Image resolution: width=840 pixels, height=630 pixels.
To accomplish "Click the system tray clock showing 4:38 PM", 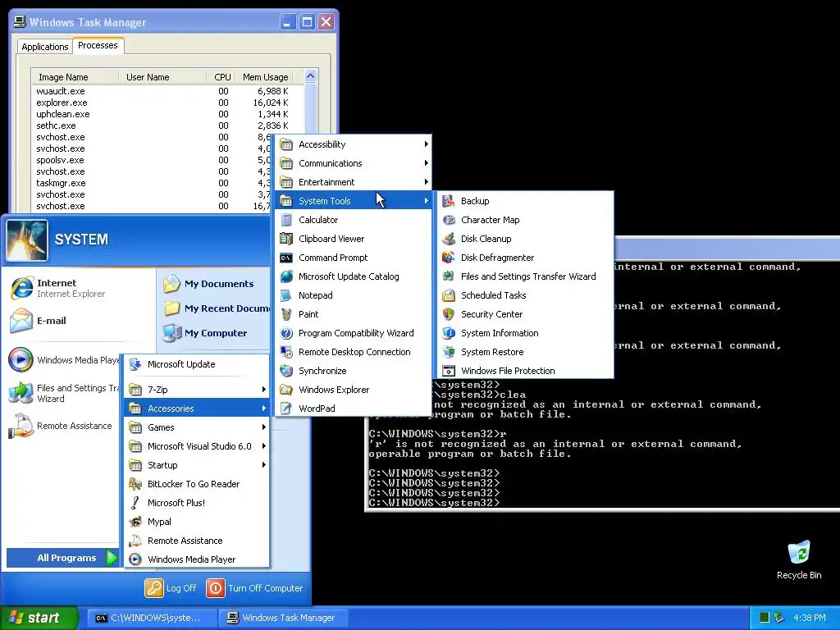I will click(809, 619).
